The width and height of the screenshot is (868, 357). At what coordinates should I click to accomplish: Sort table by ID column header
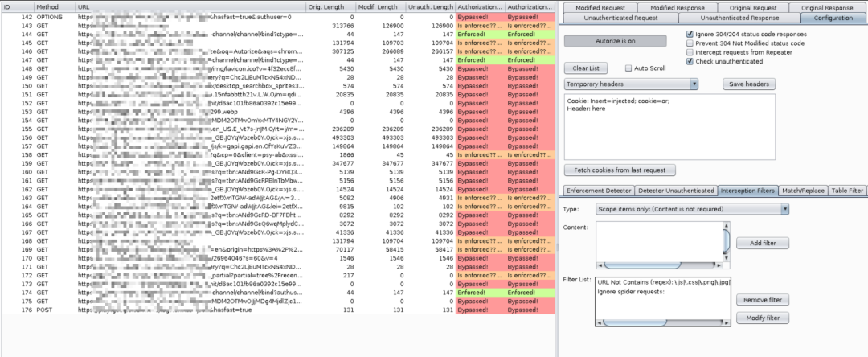(x=17, y=7)
